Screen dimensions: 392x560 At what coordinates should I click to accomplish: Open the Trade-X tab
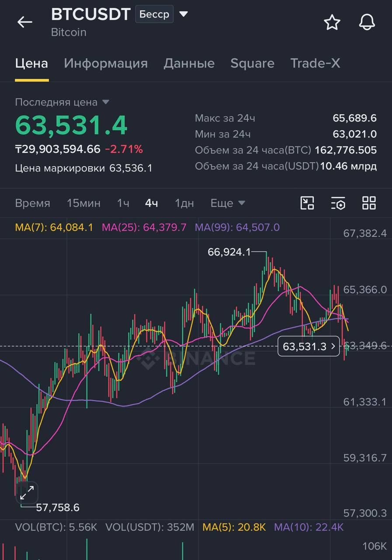315,63
